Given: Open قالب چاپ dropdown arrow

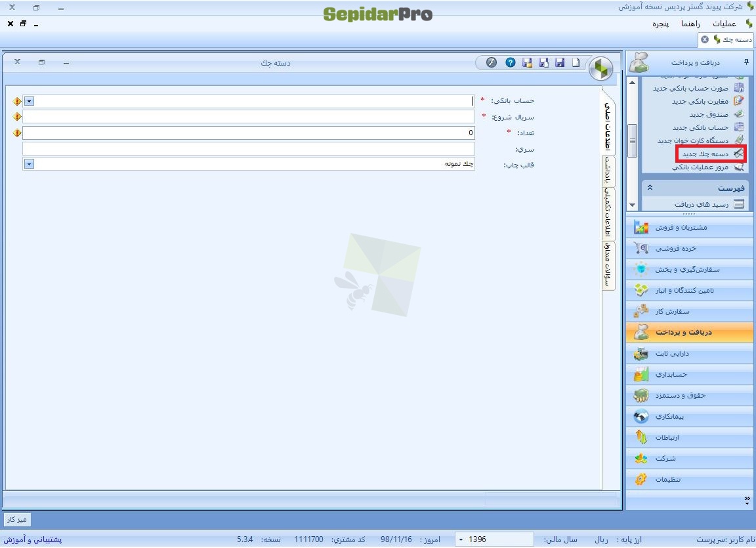Looking at the screenshot, I should pyautogui.click(x=29, y=164).
